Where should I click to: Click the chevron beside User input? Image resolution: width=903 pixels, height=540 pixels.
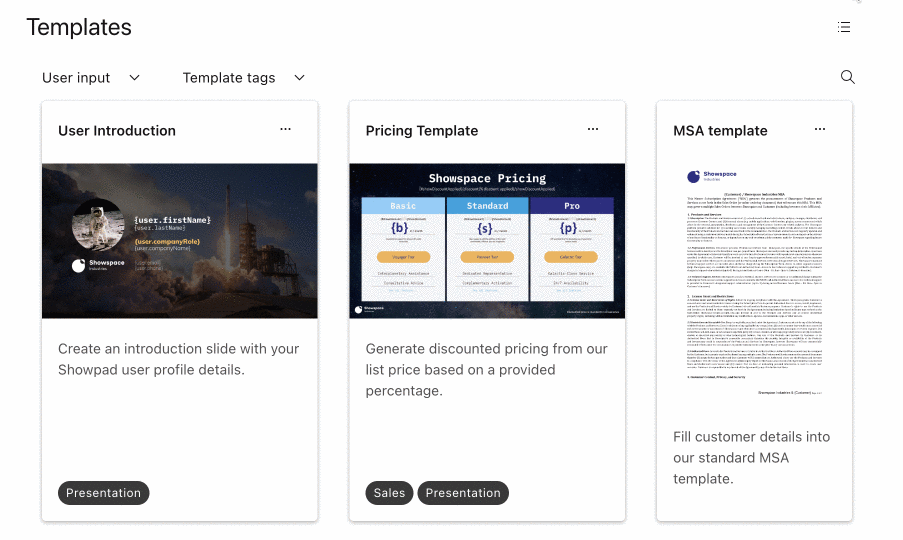point(134,78)
